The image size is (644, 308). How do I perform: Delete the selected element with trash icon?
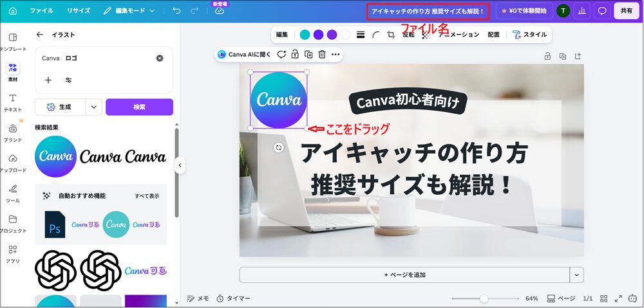pyautogui.click(x=322, y=54)
